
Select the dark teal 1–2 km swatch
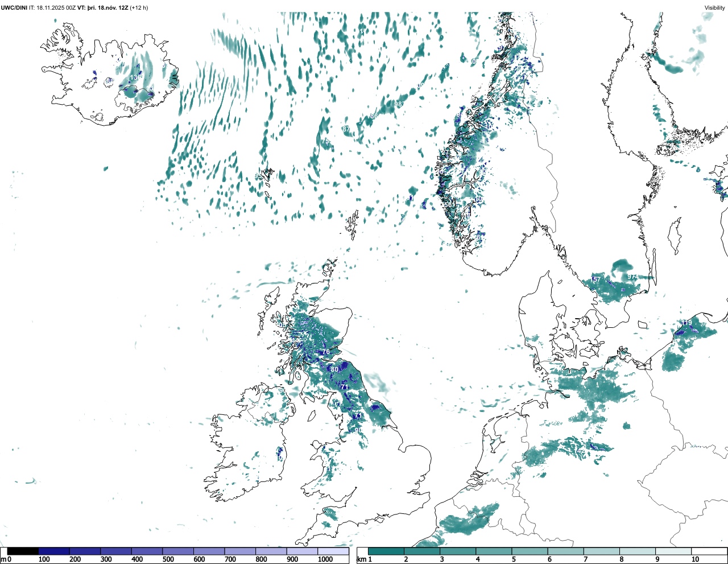(x=386, y=551)
